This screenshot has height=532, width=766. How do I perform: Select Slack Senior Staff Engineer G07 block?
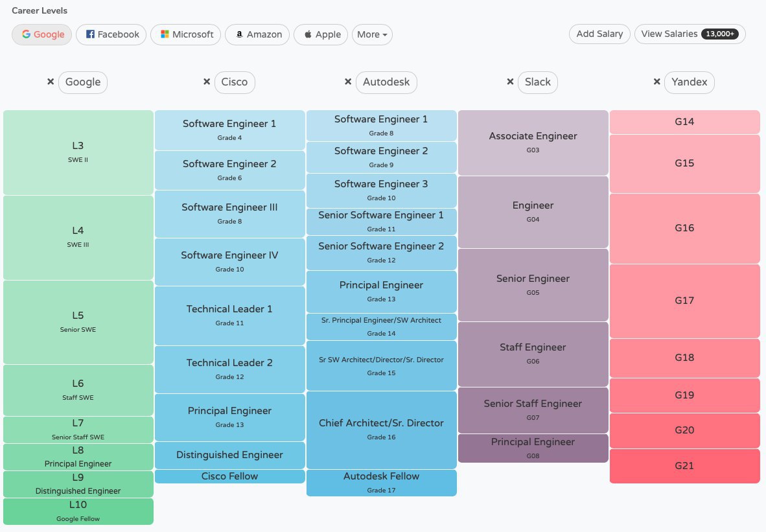coord(533,410)
